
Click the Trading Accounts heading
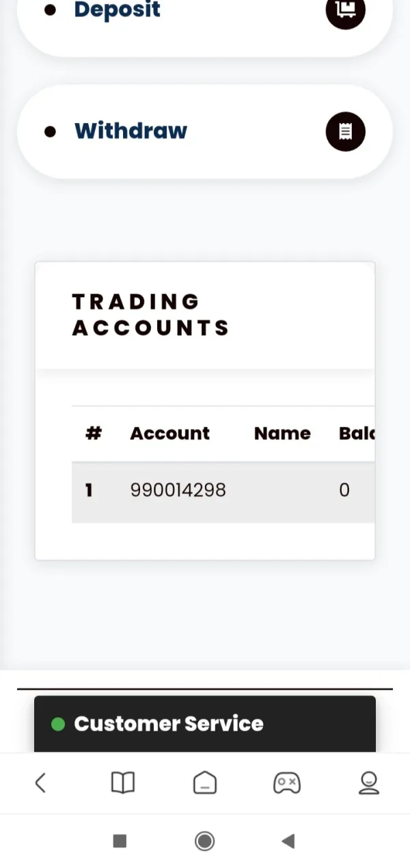click(150, 315)
